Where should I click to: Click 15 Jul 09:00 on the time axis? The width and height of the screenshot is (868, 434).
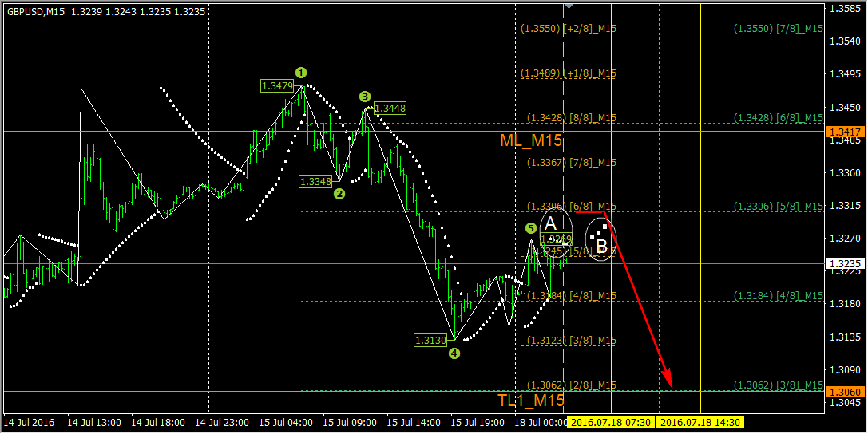pos(350,423)
